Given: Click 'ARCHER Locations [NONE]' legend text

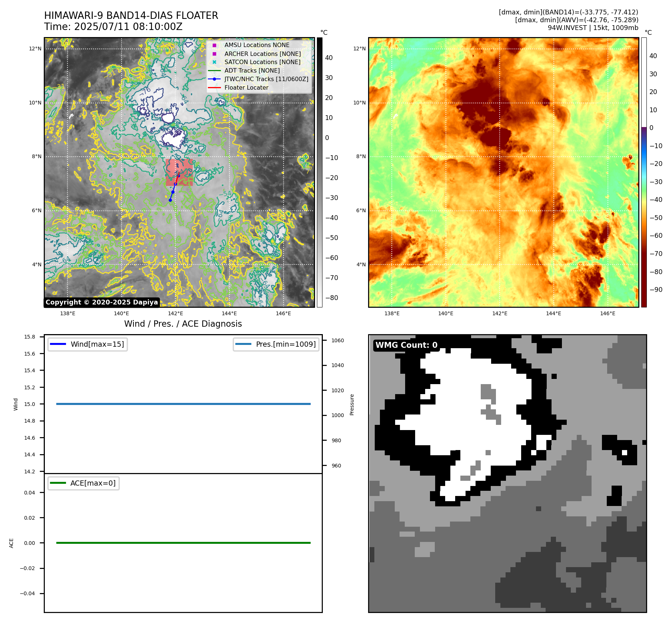Looking at the screenshot, I should [x=263, y=54].
